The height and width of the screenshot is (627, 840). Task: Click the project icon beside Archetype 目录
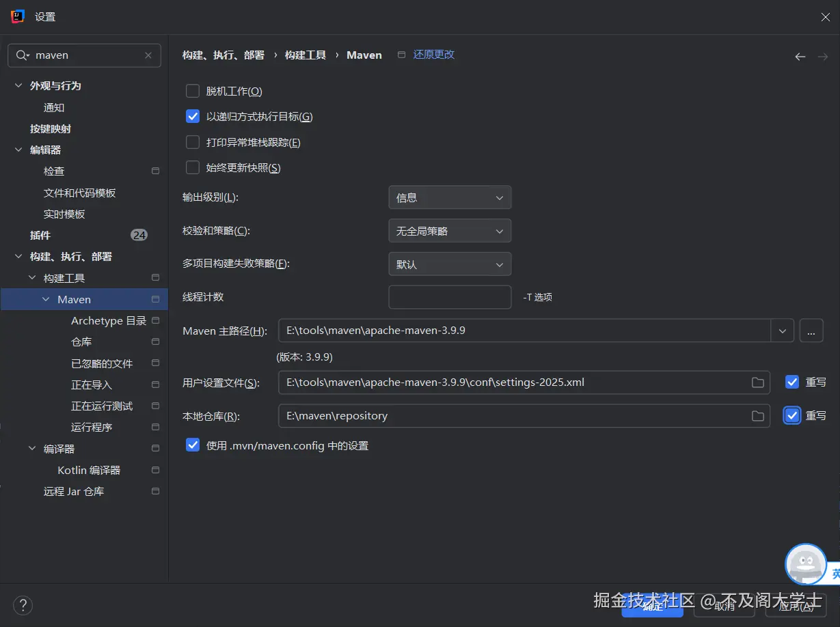pyautogui.click(x=155, y=321)
